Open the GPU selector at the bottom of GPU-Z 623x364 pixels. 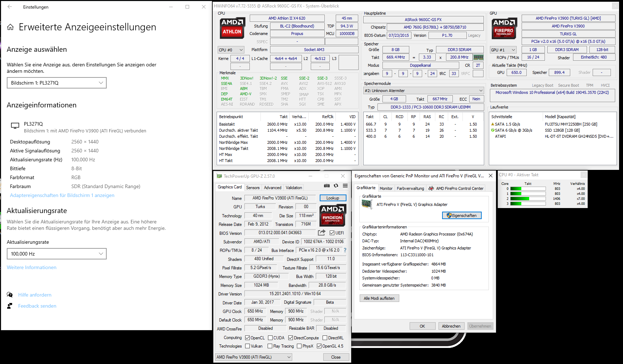(254, 357)
